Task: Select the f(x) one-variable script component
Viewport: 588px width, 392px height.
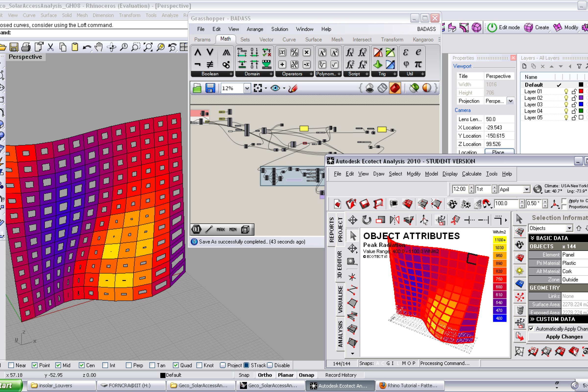Action: (x=350, y=52)
